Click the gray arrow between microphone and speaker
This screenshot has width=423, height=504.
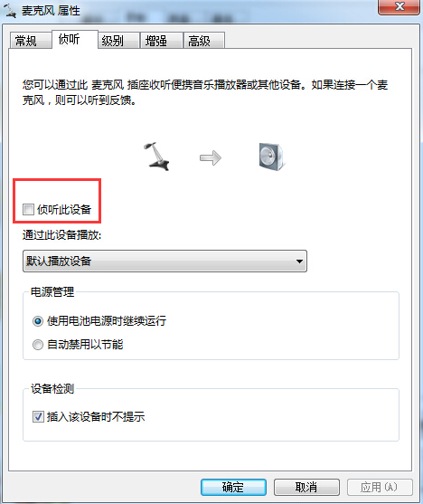pyautogui.click(x=211, y=157)
